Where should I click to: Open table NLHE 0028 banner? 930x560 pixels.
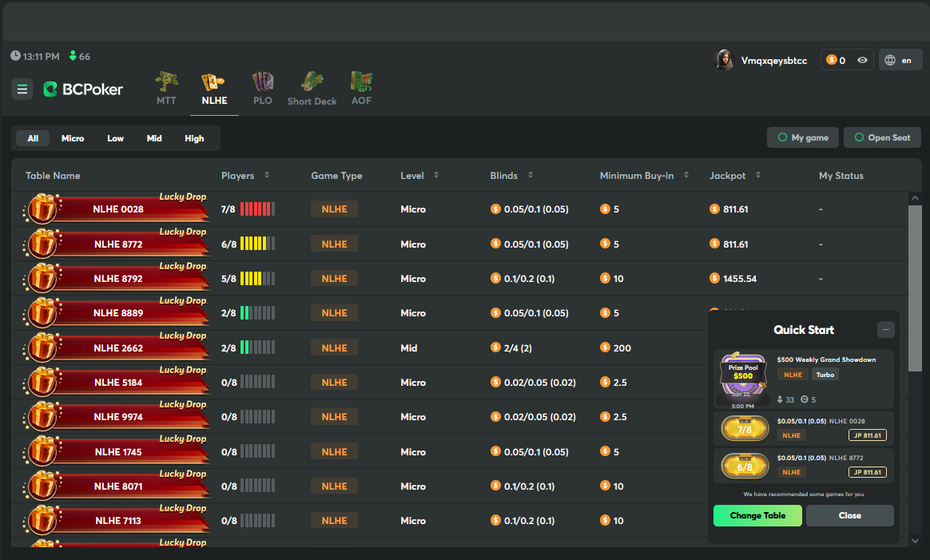[117, 209]
